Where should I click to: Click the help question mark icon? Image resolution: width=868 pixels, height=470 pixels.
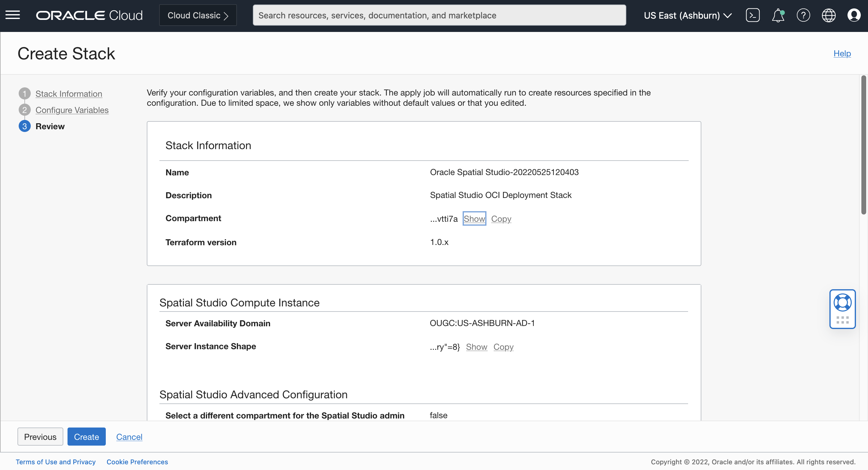tap(803, 15)
